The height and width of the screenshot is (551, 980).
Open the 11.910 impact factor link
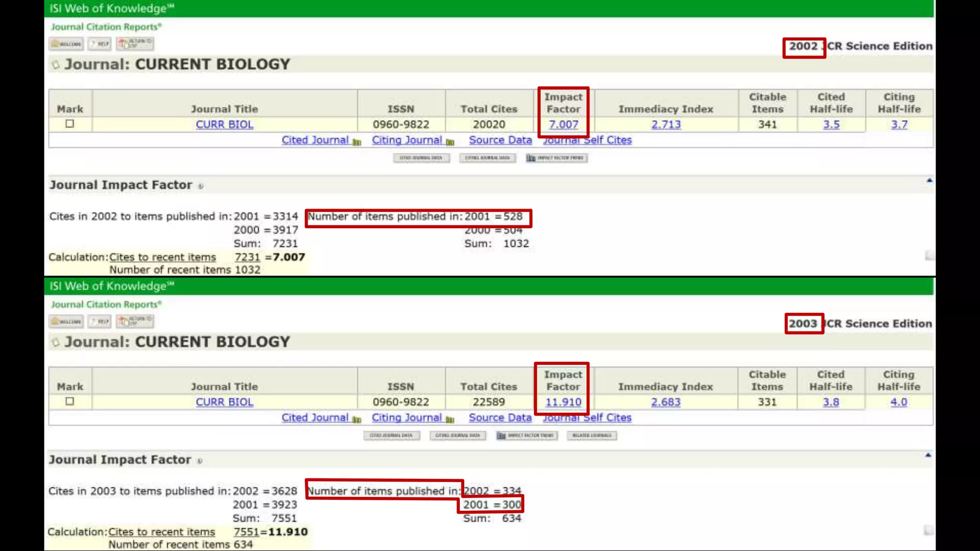[x=563, y=402]
